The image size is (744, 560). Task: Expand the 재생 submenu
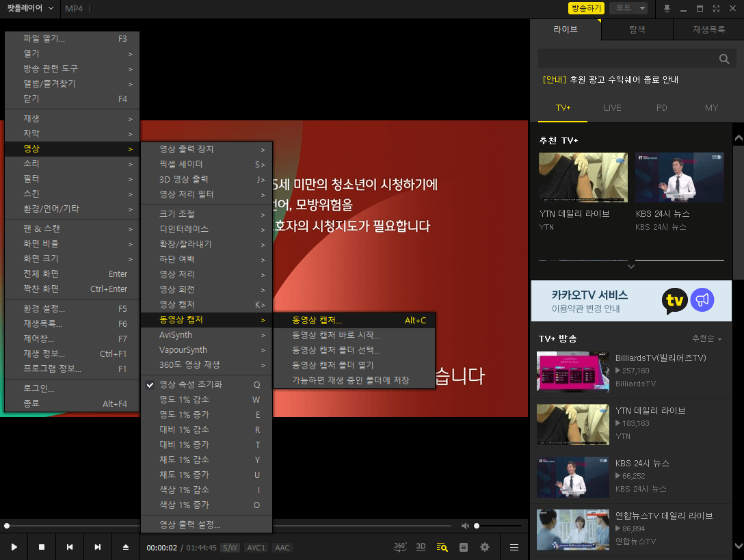[x=72, y=119]
